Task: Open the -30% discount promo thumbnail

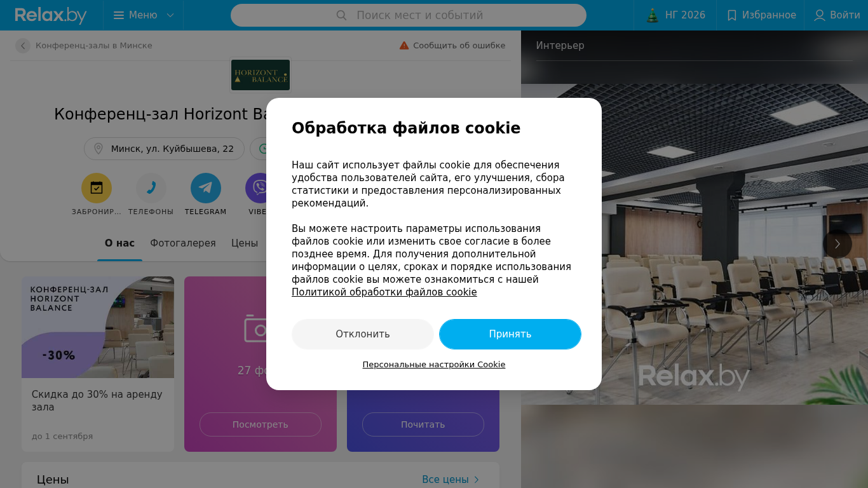Action: [98, 327]
